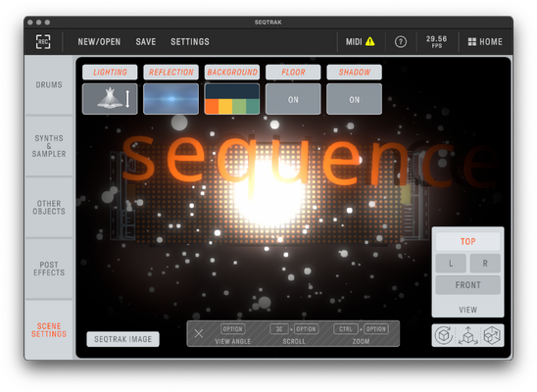Select the lighting spotlight position icon
Viewport: 537px width, 392px height.
point(110,99)
